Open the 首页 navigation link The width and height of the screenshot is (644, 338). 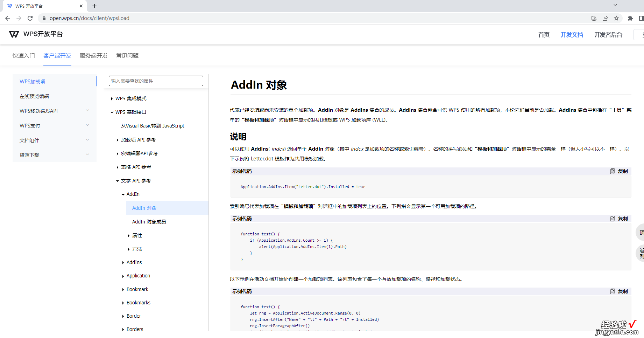pos(544,35)
